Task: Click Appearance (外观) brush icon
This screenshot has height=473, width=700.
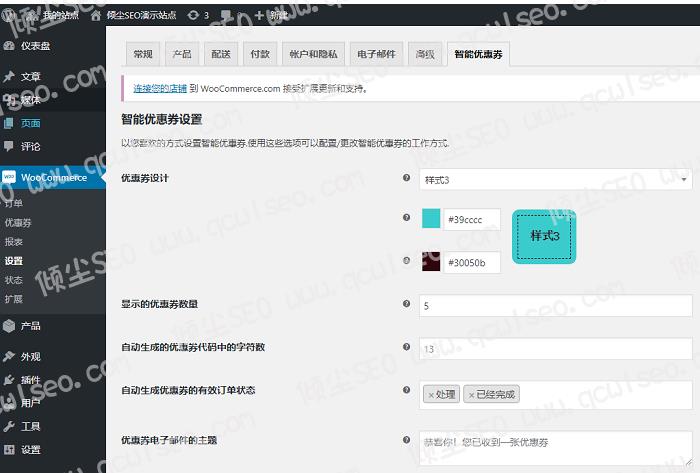Action: [9, 357]
